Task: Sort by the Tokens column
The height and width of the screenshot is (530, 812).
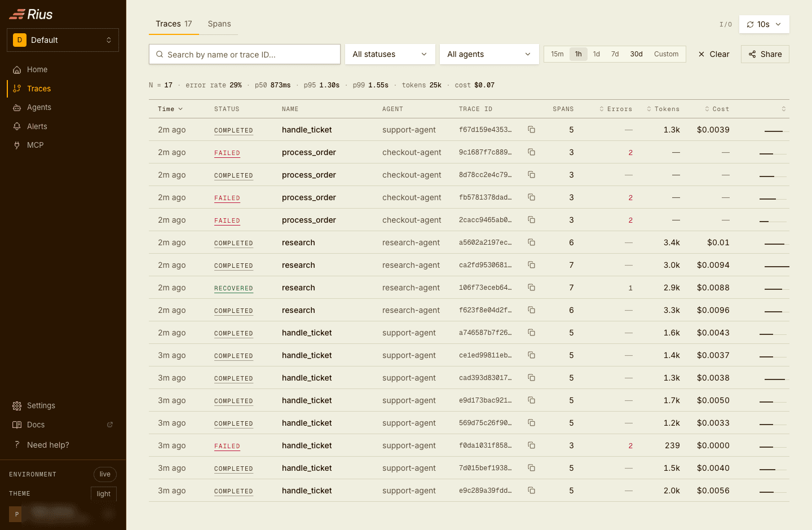Action: point(663,109)
